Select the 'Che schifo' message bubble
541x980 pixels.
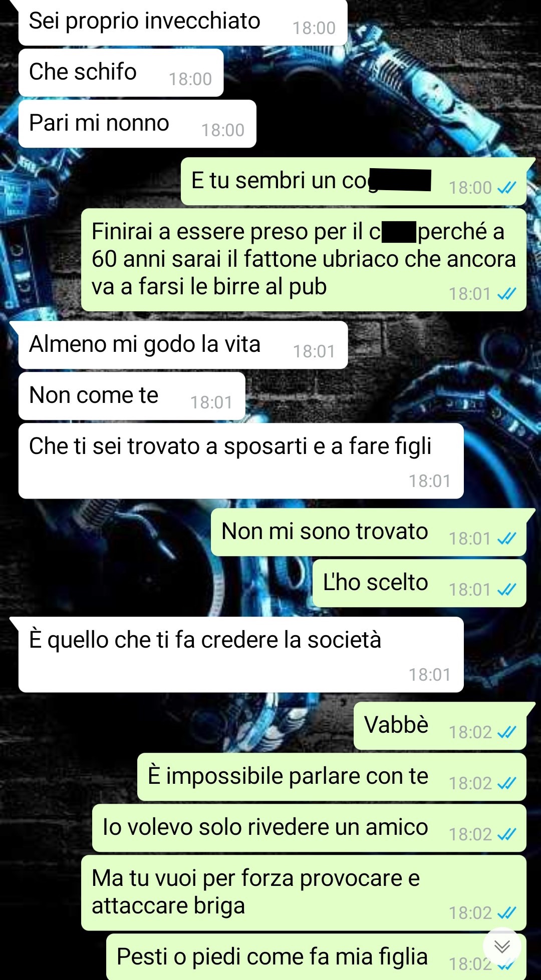(121, 73)
